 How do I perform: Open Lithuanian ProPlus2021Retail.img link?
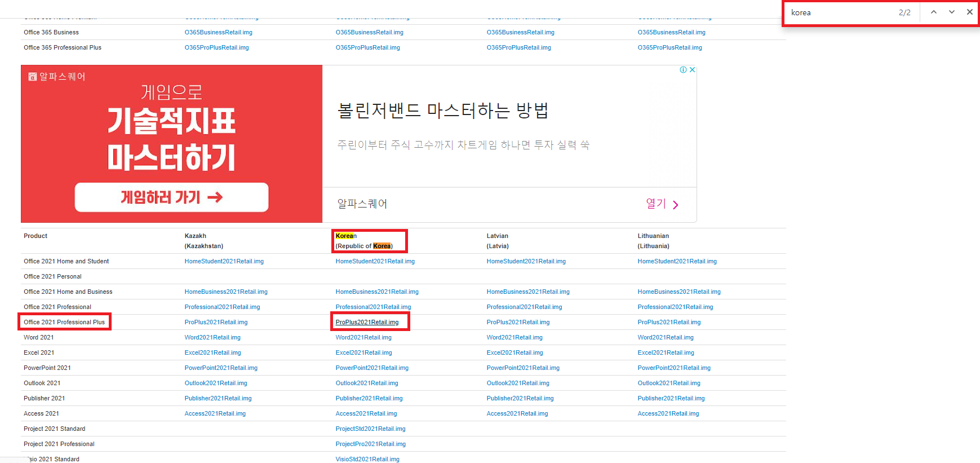click(x=669, y=322)
